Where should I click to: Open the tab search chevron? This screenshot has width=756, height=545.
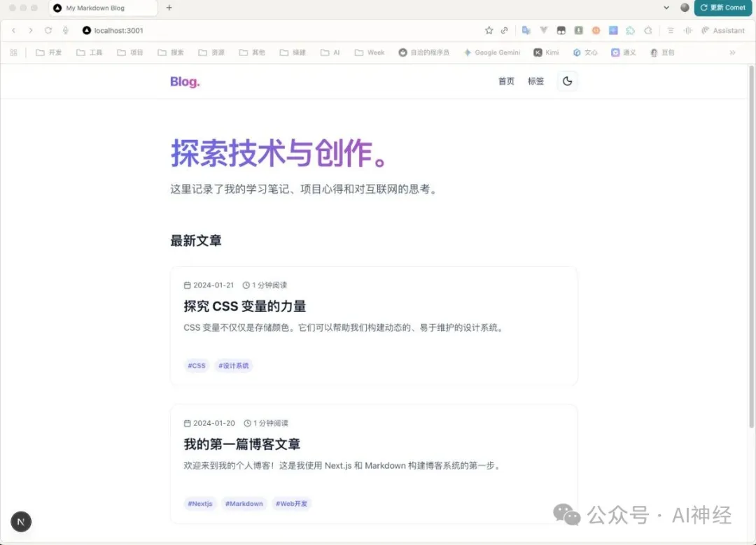(666, 8)
